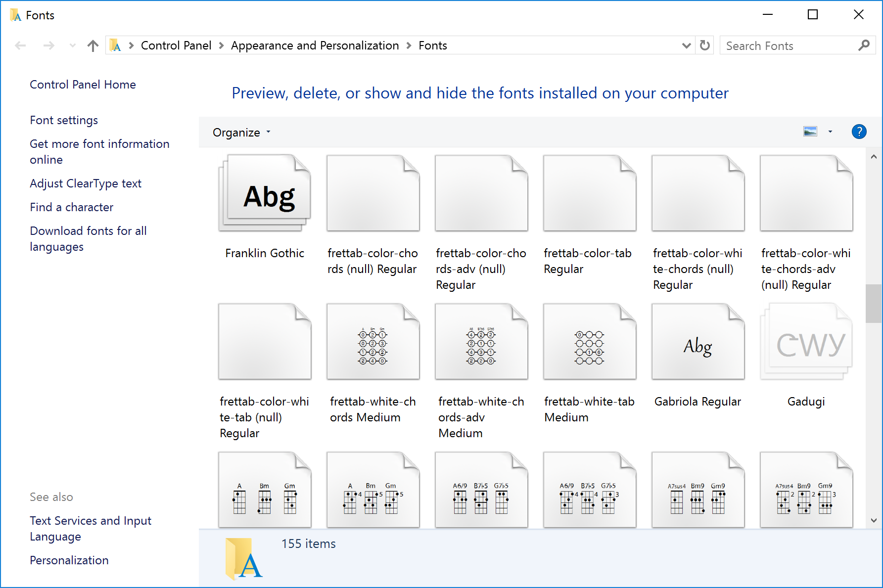Click the help question mark icon
The image size is (883, 588).
click(859, 132)
